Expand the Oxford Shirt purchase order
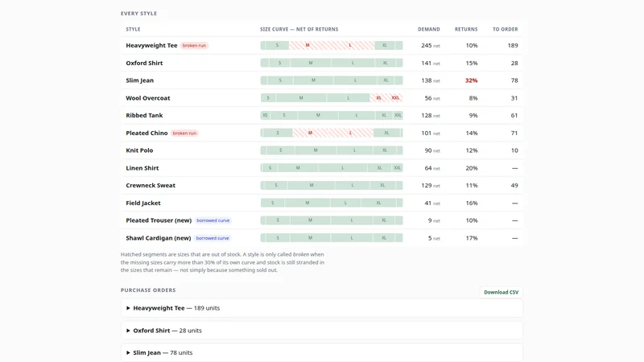This screenshot has height=362, width=644. [321, 331]
